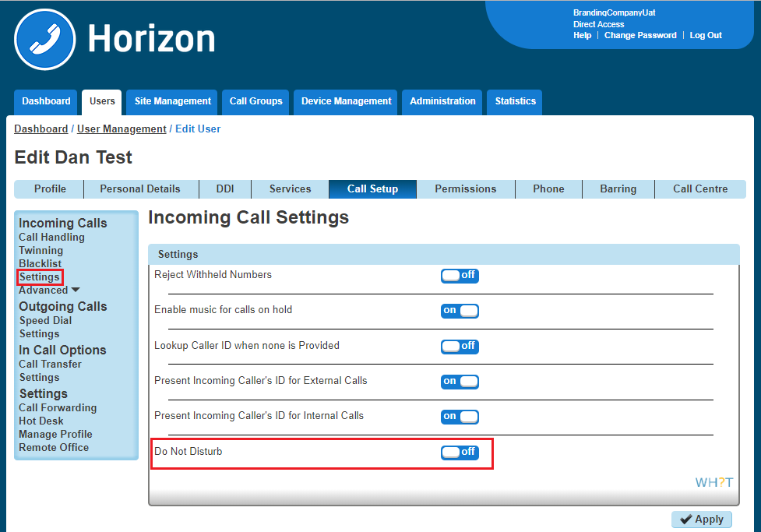Toggle Reject Withheld Numbers switch
The image size is (761, 532).
[x=460, y=276]
